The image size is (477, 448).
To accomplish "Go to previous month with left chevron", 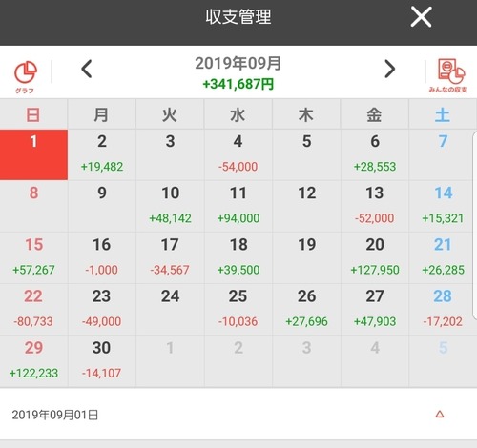I will coord(87,69).
